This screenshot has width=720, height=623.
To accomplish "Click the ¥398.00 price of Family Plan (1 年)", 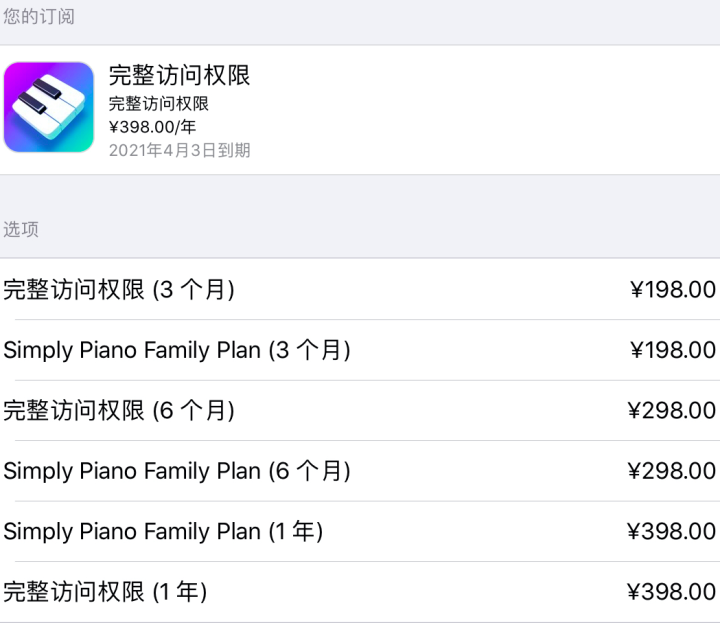I will [x=673, y=531].
